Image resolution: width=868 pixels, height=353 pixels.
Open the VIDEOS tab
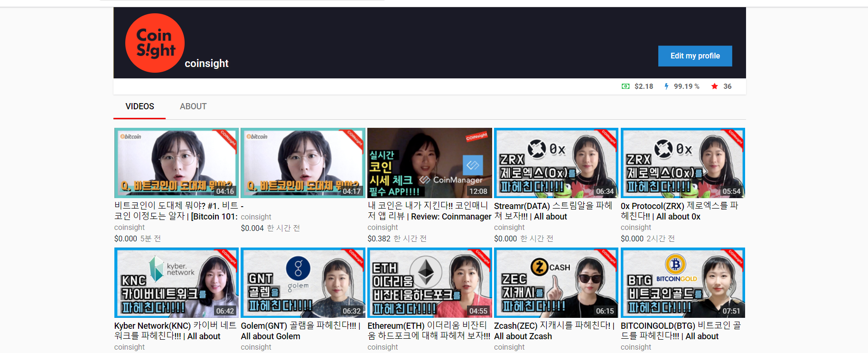click(140, 106)
